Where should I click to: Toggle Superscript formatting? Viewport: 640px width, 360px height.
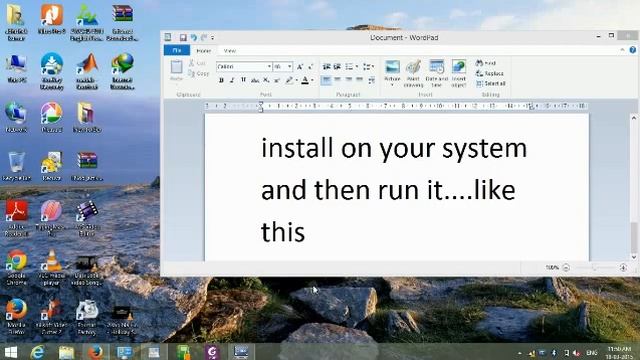(x=277, y=80)
